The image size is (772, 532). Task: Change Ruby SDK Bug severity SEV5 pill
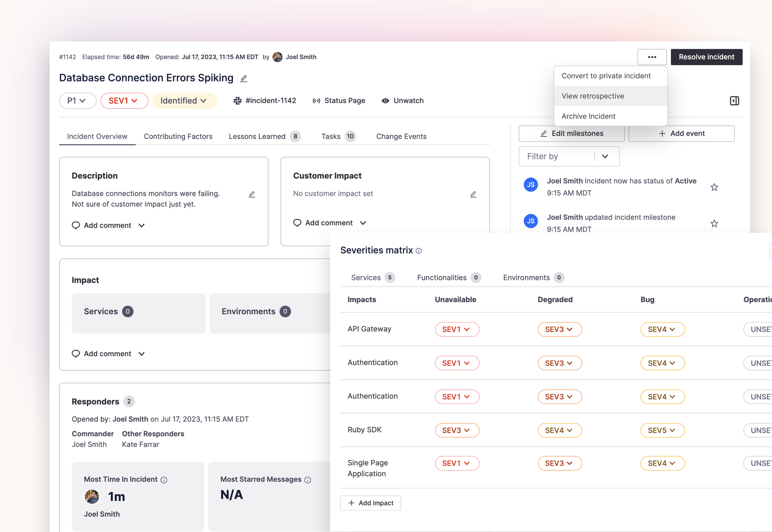(662, 431)
